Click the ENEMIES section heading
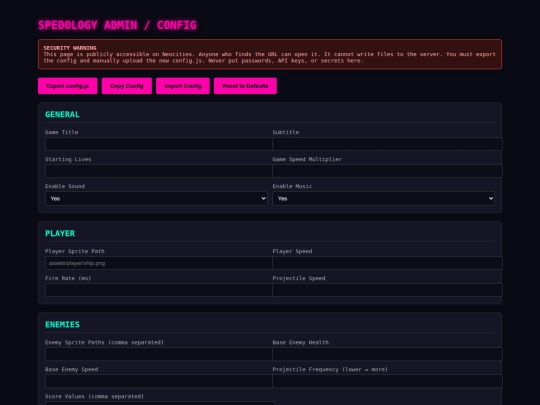Image resolution: width=540 pixels, height=405 pixels. click(62, 324)
